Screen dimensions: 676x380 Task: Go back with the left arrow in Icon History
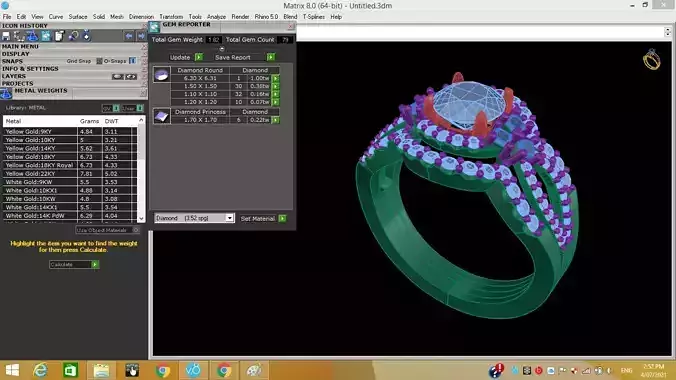129,36
